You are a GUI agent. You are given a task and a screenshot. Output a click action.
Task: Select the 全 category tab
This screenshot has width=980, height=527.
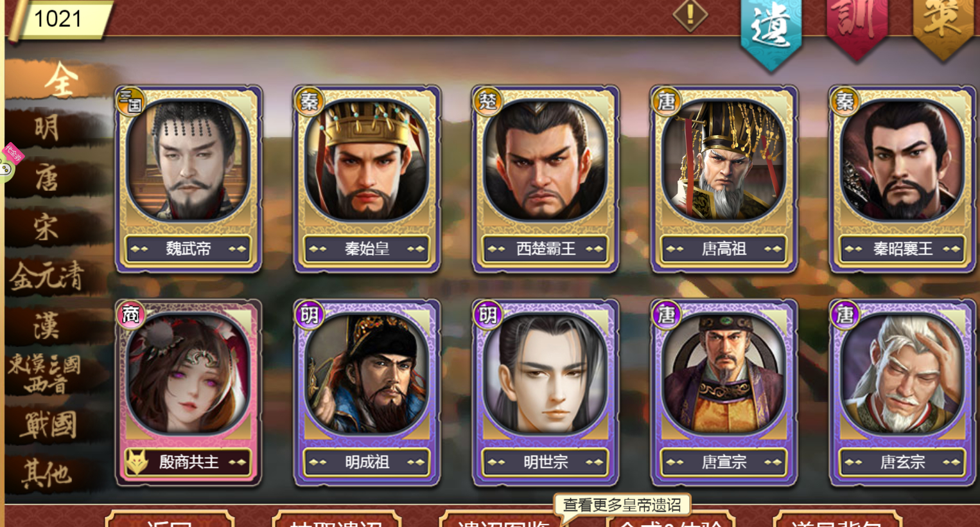tap(61, 80)
